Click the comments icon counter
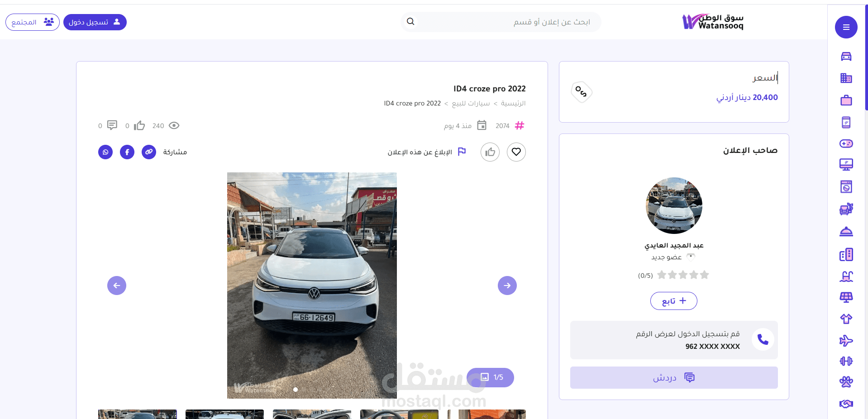868x419 pixels. [x=112, y=125]
